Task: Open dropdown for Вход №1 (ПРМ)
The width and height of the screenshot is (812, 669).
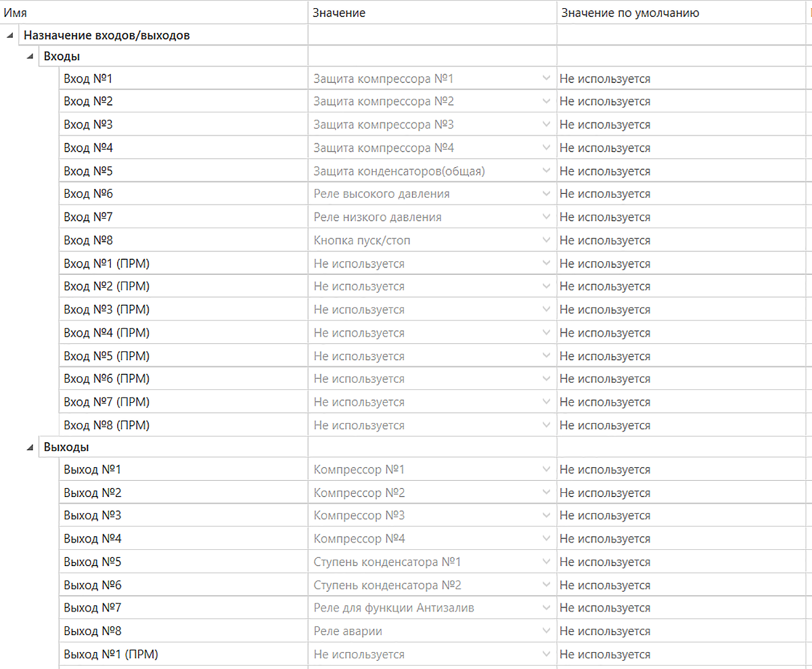Action: (547, 263)
